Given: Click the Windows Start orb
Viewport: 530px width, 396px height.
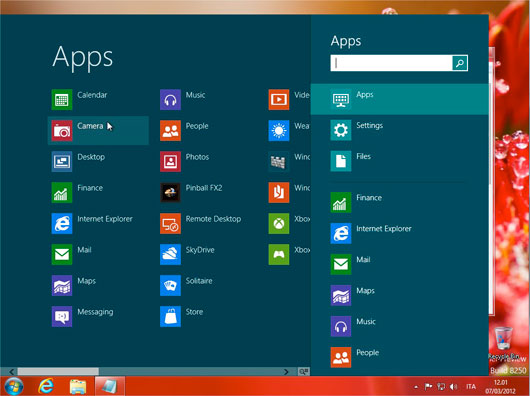Looking at the screenshot, I should pos(14,386).
